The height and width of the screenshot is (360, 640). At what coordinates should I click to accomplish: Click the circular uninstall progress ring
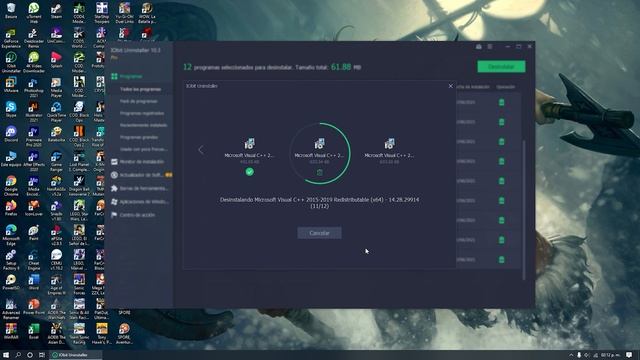[x=320, y=153]
